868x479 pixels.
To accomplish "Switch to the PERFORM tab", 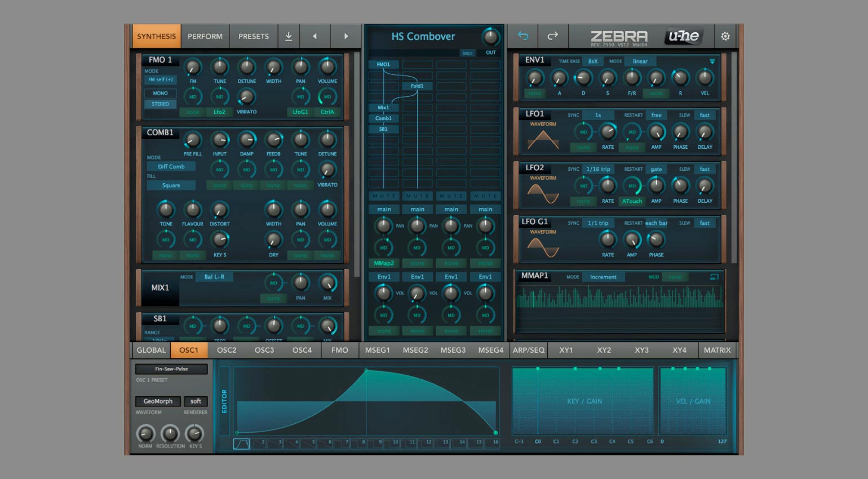I will (x=205, y=36).
